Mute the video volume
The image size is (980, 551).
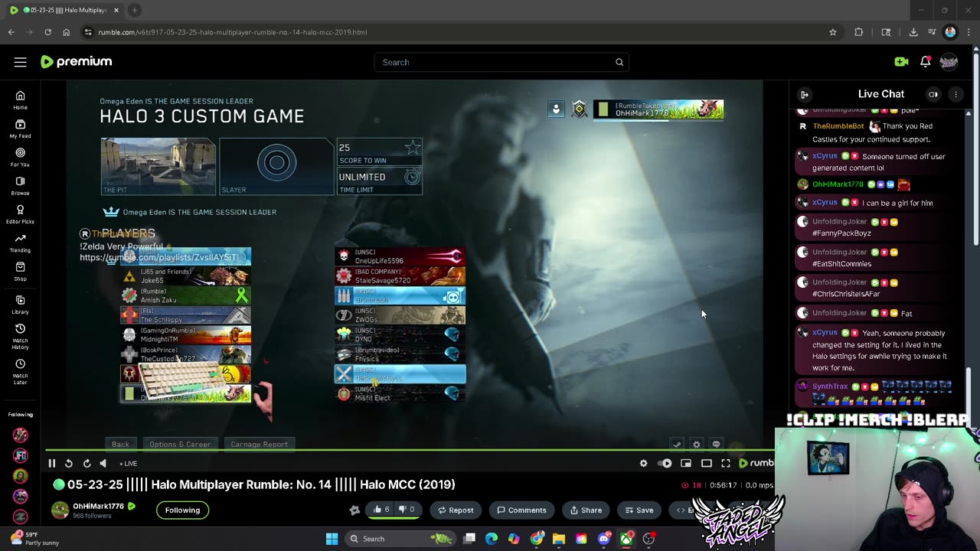click(103, 463)
